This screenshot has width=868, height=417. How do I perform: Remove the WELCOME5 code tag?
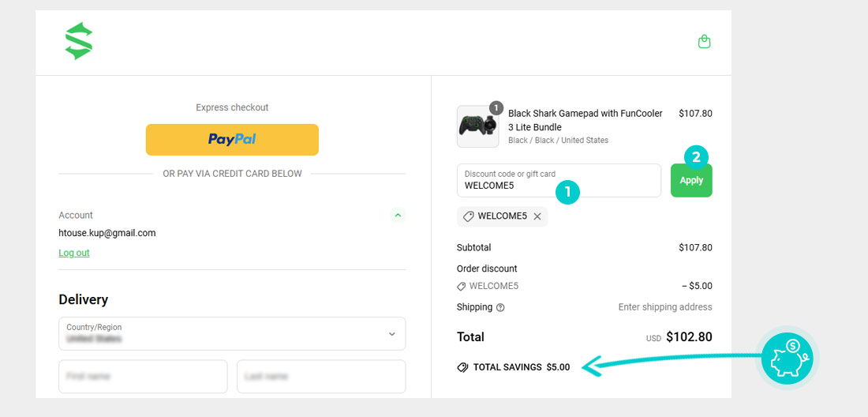[537, 216]
